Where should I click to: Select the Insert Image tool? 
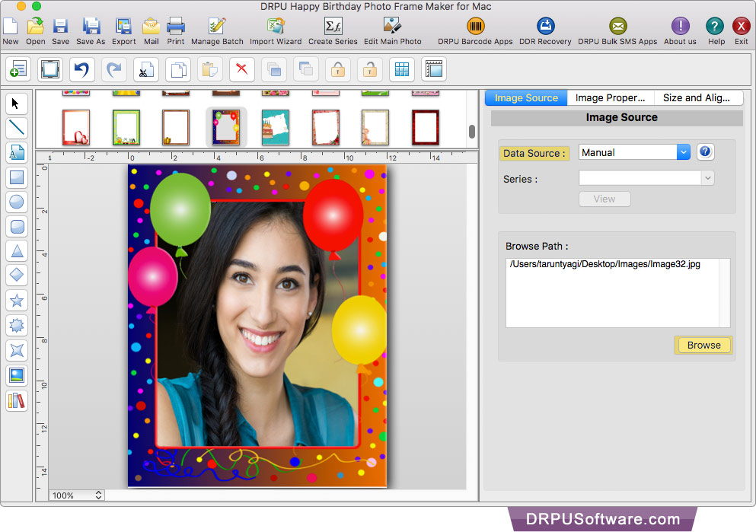[17, 375]
